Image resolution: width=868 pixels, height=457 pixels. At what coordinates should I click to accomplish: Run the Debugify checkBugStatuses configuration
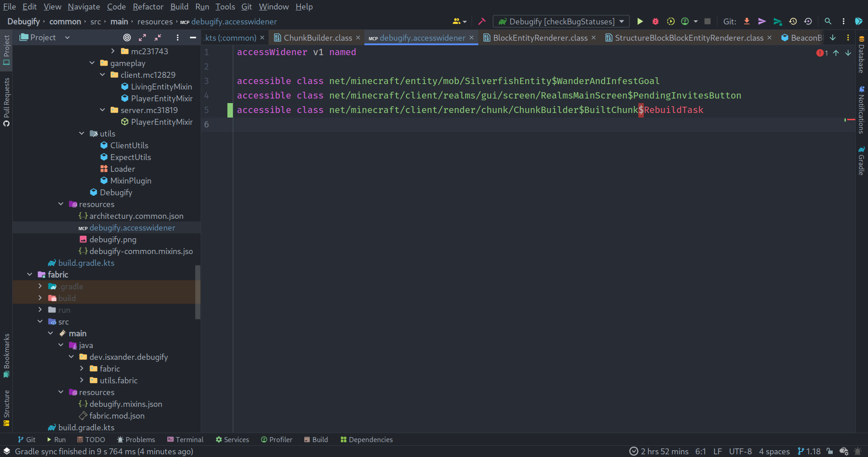(x=640, y=21)
